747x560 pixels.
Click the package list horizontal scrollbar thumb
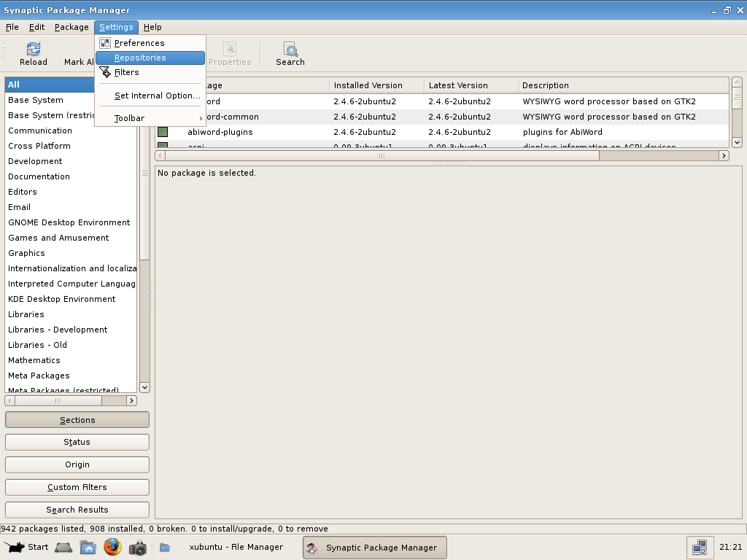point(382,156)
